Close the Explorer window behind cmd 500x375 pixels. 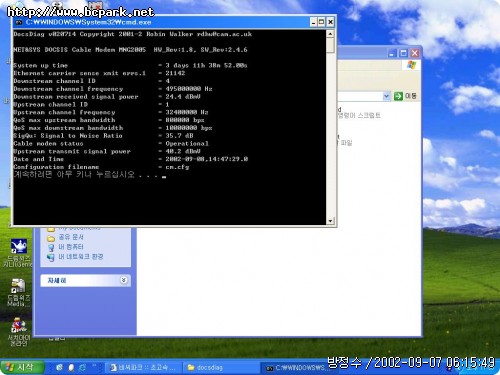(x=414, y=53)
